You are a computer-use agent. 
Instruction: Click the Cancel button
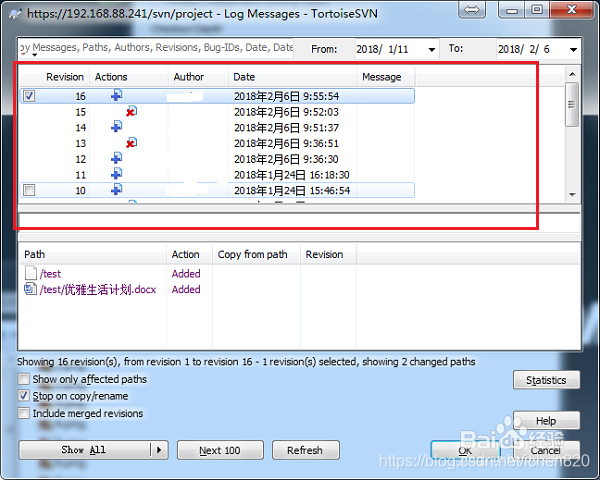coord(546,451)
